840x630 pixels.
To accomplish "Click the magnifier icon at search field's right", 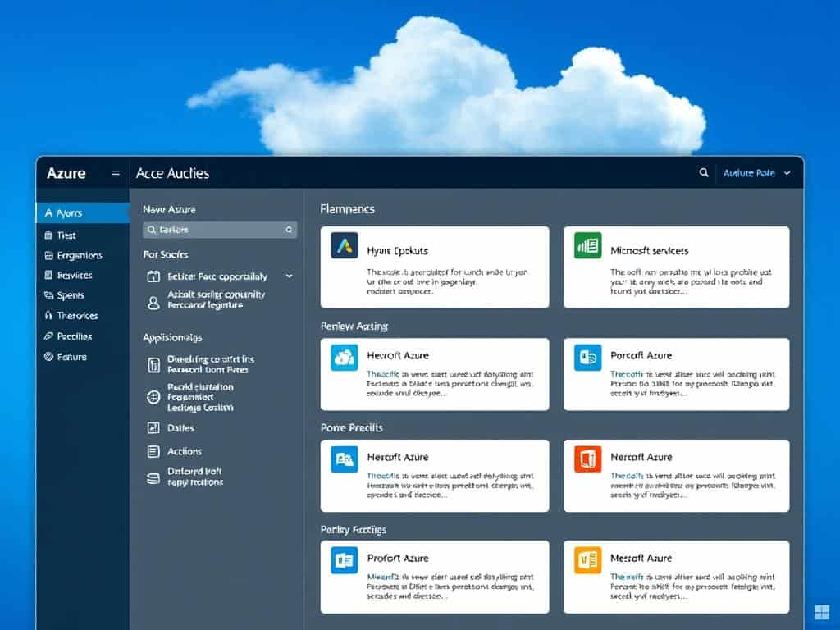I will pos(289,230).
